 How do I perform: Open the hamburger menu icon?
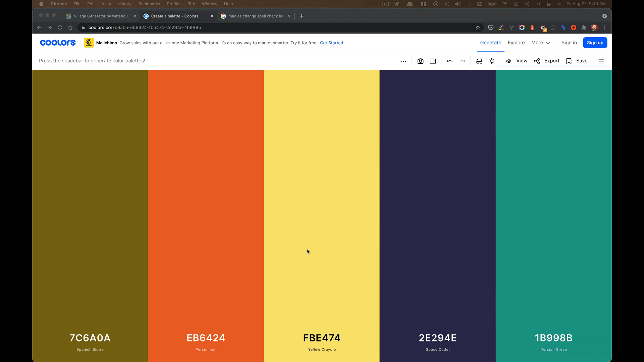[601, 61]
